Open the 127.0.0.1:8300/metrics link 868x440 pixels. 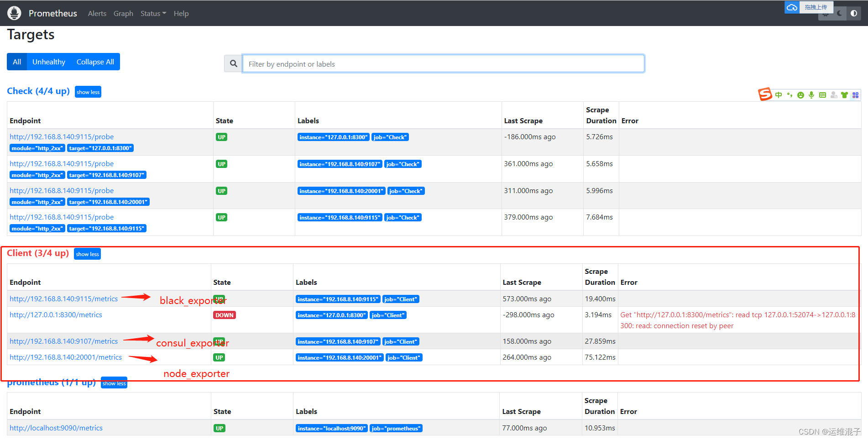[56, 314]
